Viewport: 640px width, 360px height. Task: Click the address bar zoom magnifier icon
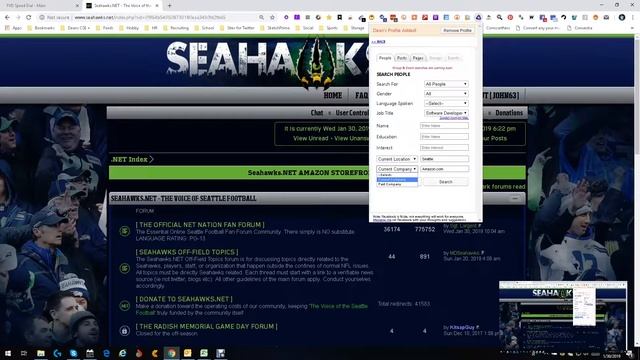(261, 17)
